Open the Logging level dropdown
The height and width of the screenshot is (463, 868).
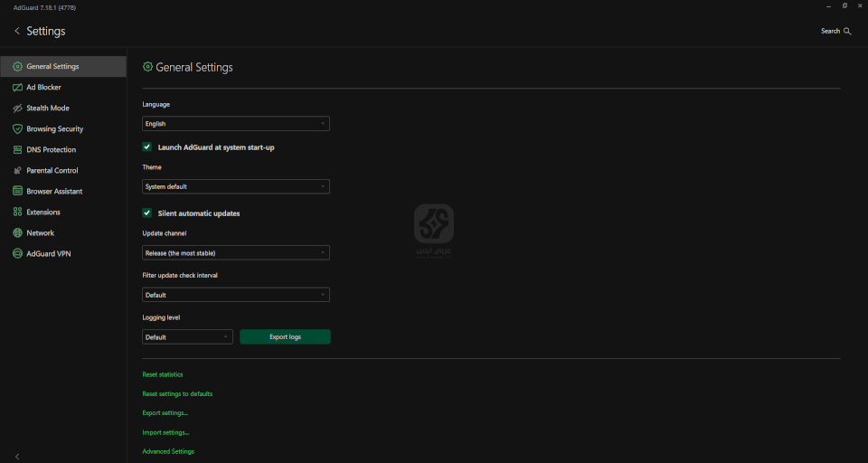[188, 336]
